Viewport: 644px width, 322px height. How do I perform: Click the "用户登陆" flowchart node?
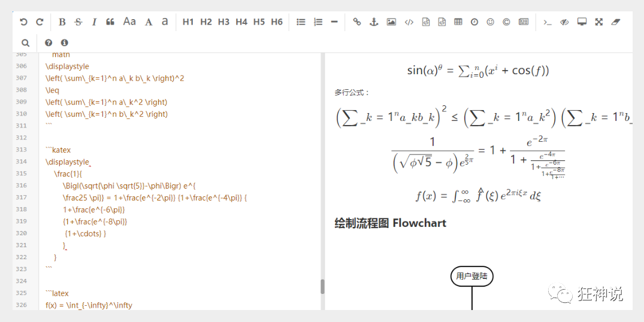[x=471, y=276]
